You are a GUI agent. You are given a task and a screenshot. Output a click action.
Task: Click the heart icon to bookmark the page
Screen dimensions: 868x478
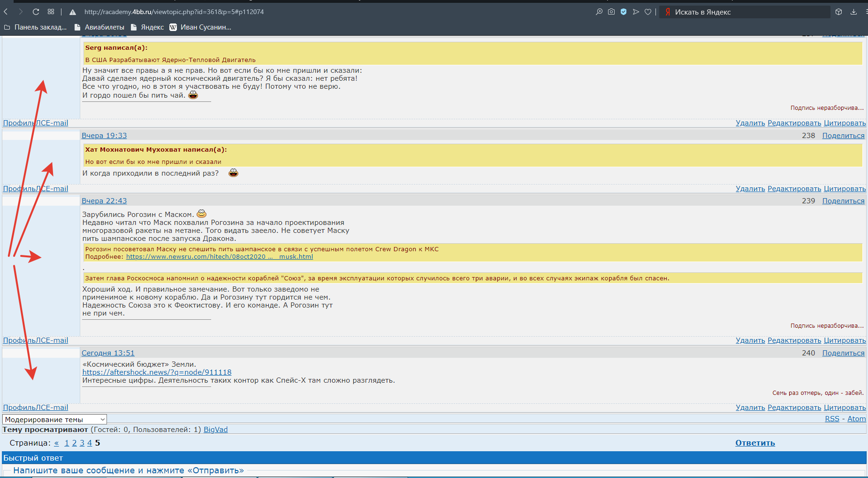pyautogui.click(x=648, y=12)
